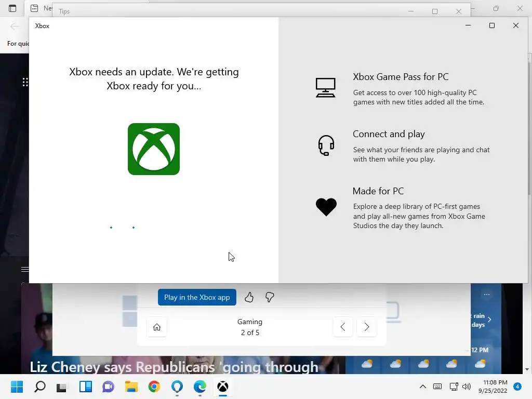
Task: Open volume control tray icon
Action: (467, 387)
